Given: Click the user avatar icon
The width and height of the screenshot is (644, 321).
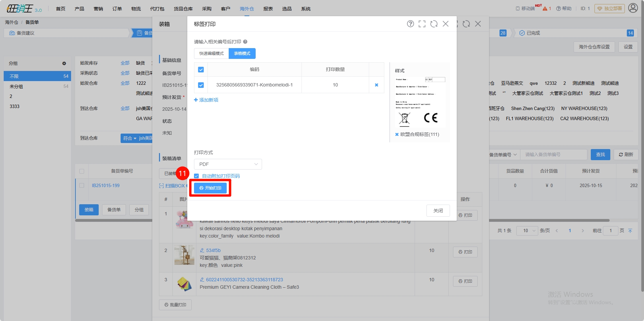Looking at the screenshot, I should (x=633, y=8).
